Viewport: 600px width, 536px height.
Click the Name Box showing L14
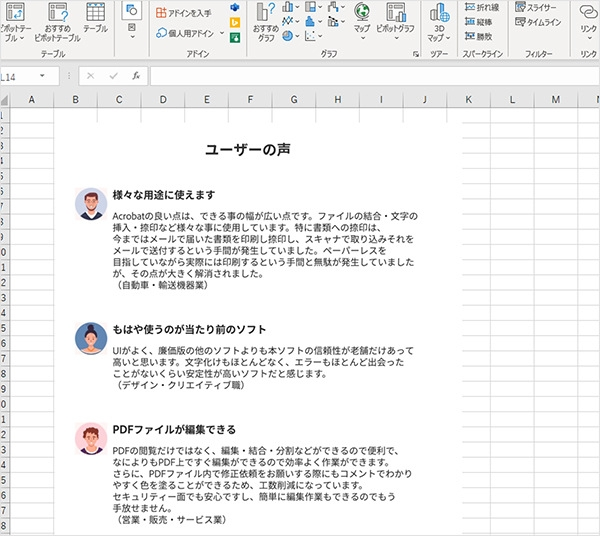(19, 76)
